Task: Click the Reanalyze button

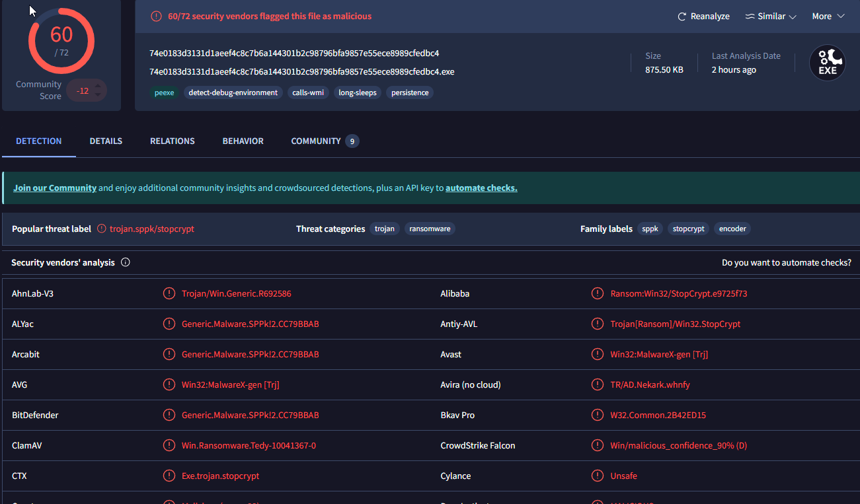Action: [x=703, y=17]
